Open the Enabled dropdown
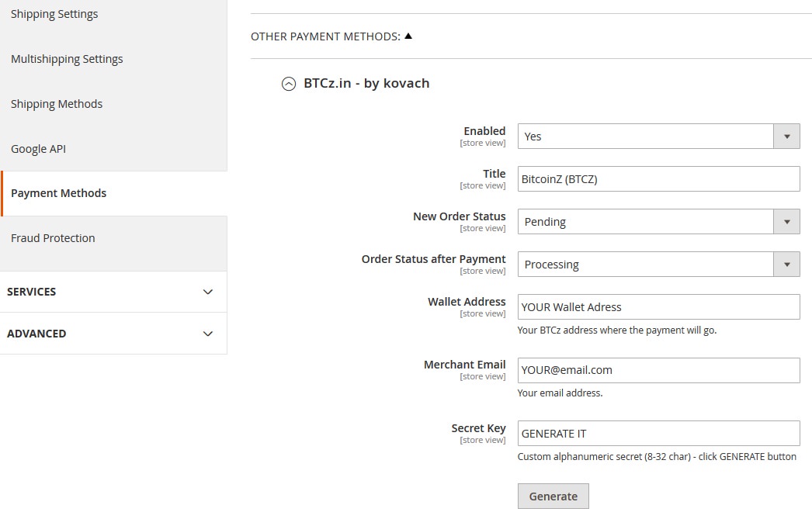 pyautogui.click(x=659, y=137)
